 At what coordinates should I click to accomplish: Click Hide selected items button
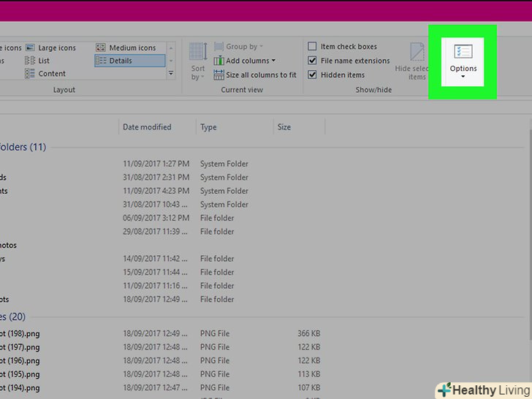[x=412, y=61]
